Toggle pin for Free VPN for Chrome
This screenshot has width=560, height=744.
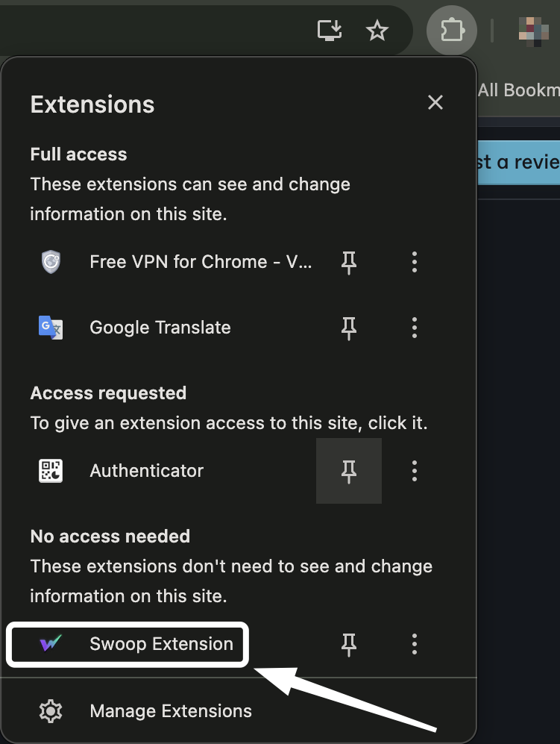(x=349, y=262)
